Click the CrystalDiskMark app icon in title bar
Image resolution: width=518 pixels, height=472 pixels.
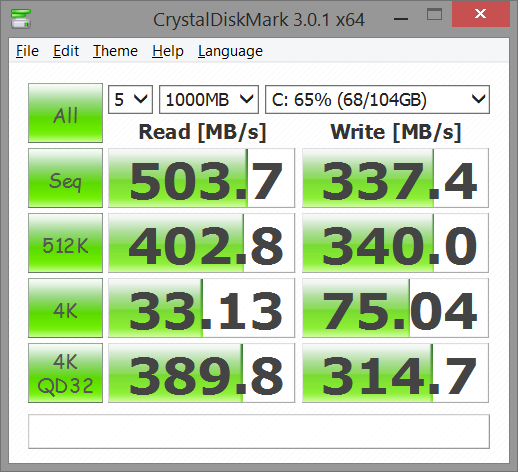[x=21, y=19]
